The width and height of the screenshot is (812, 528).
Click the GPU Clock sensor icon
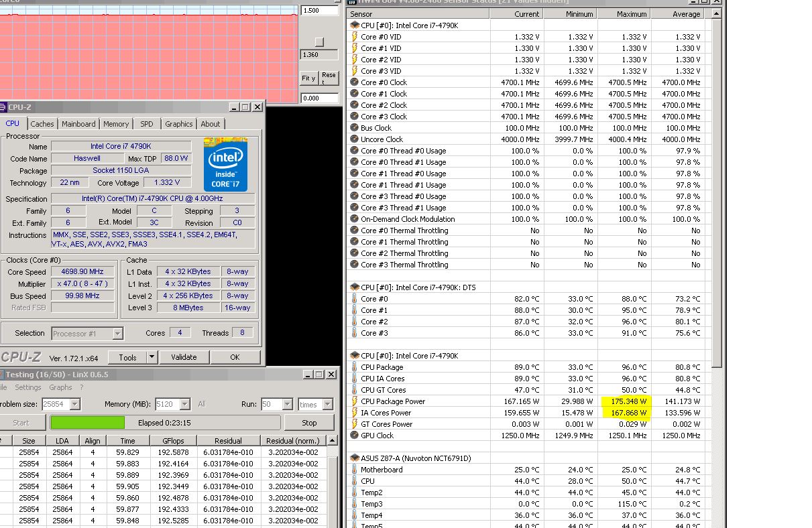click(x=355, y=436)
